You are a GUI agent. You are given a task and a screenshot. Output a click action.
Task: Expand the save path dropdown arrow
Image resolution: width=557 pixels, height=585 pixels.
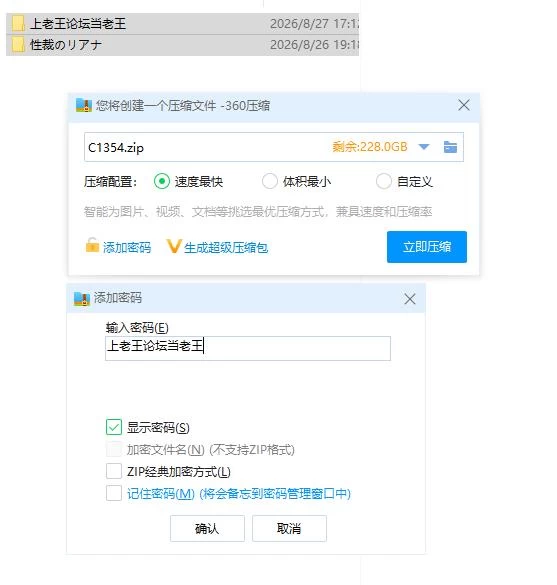coord(424,147)
